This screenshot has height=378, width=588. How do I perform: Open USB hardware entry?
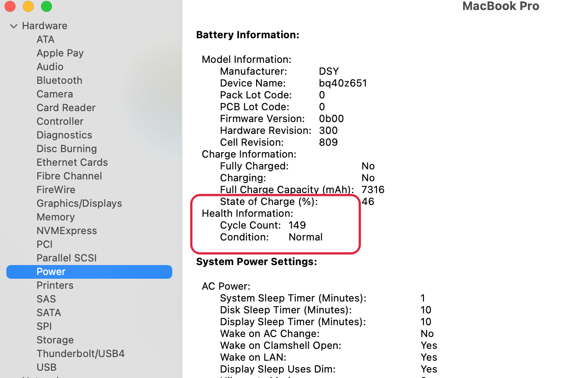(x=46, y=367)
